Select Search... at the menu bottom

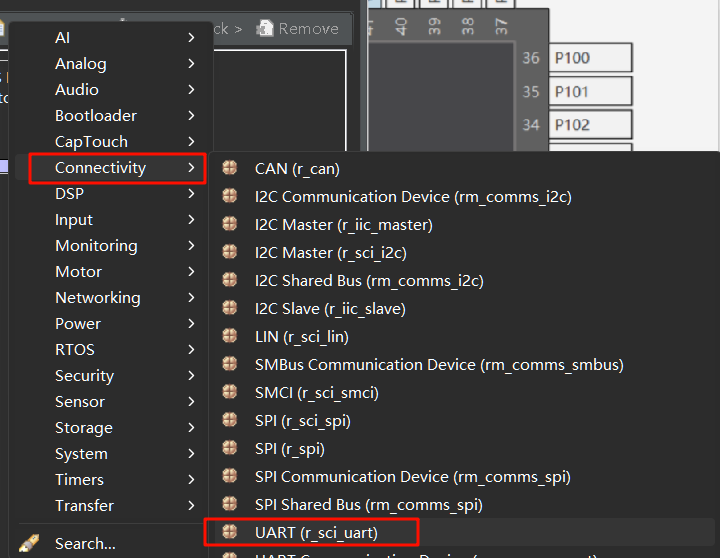click(x=85, y=544)
